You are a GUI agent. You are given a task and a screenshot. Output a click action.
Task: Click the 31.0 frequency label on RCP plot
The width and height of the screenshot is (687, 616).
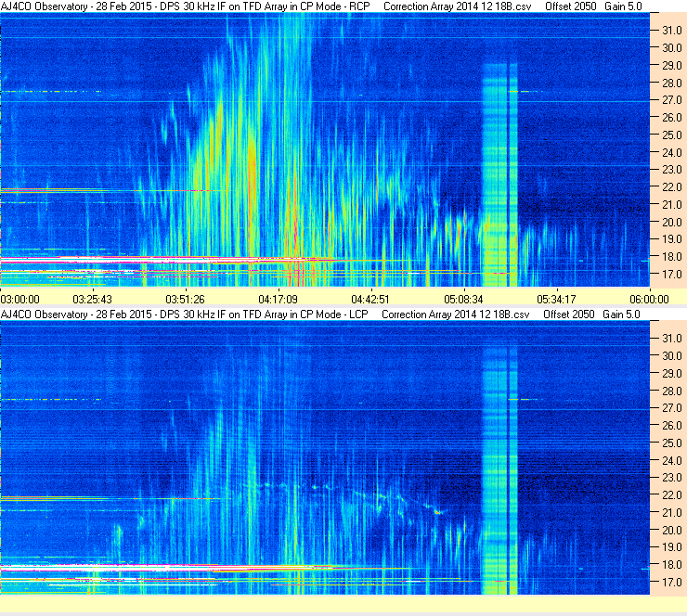tap(672, 31)
